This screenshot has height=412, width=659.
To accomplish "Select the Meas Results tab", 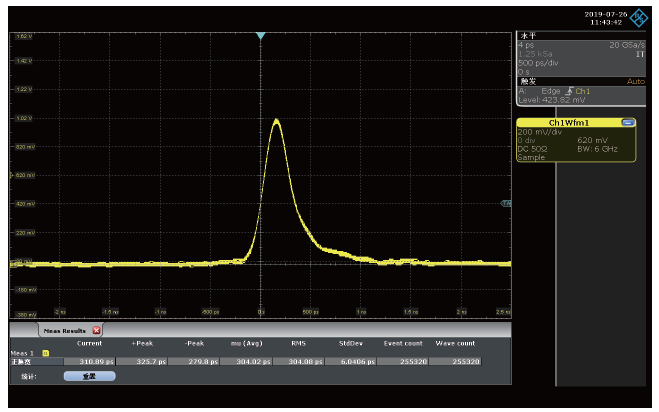I will 63,330.
